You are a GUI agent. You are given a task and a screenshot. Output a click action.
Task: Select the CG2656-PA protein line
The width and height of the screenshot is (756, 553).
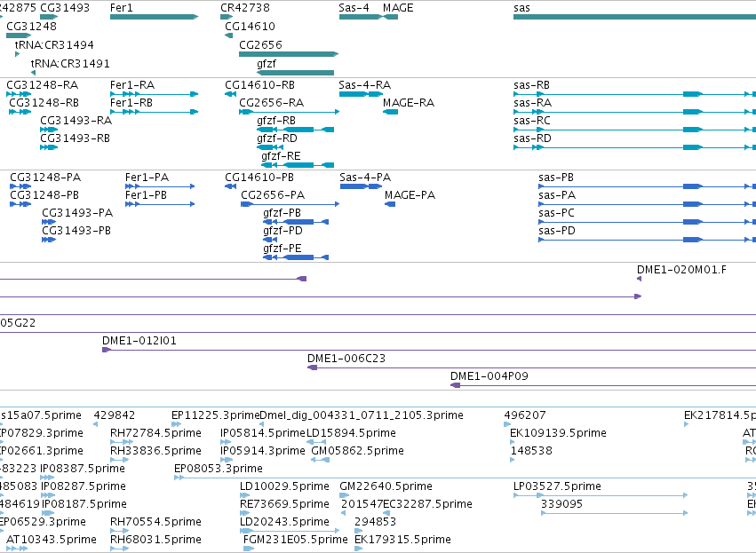(290, 204)
